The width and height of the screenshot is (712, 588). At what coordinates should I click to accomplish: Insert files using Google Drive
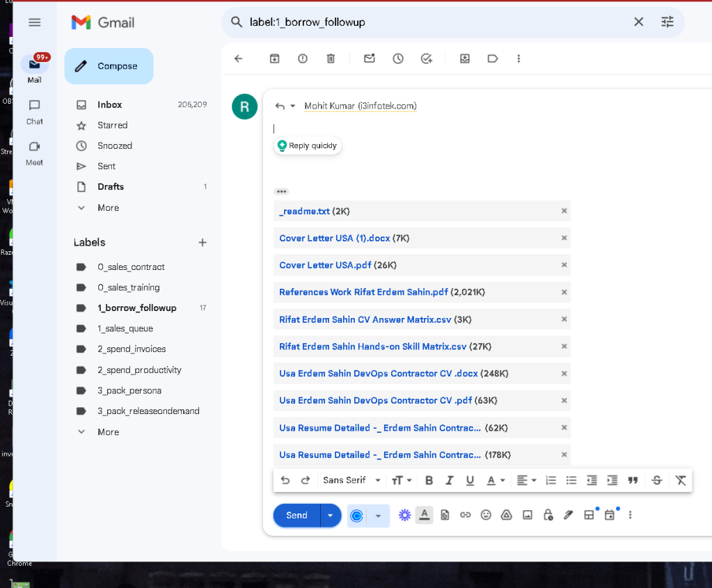click(x=506, y=515)
